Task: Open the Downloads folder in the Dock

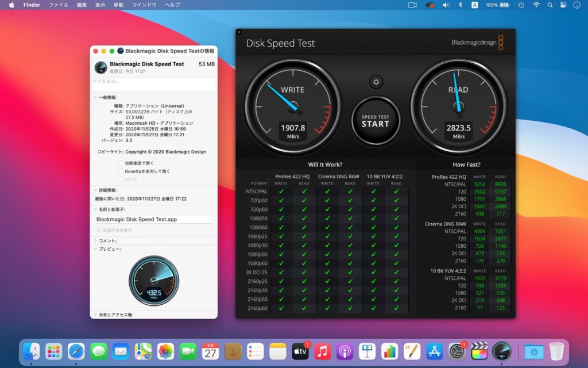Action: point(534,351)
